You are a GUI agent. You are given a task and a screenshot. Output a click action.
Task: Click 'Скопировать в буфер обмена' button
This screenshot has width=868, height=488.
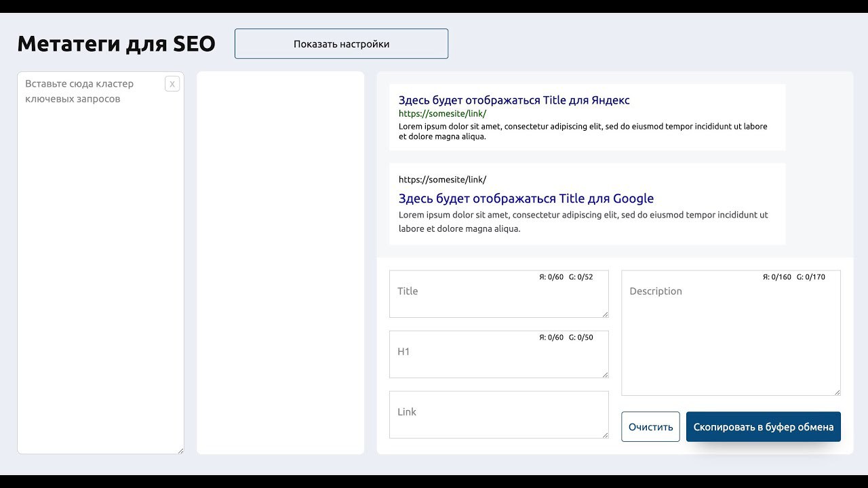click(764, 427)
